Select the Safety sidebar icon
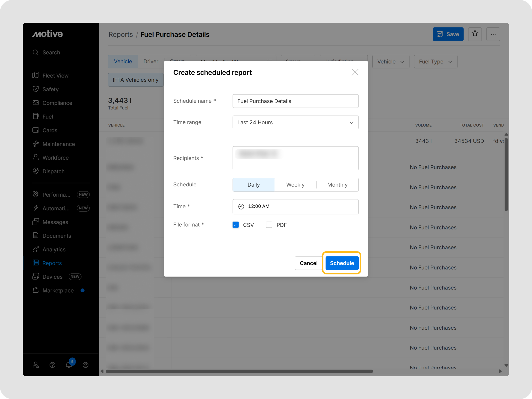This screenshot has height=399, width=532. (x=50, y=89)
